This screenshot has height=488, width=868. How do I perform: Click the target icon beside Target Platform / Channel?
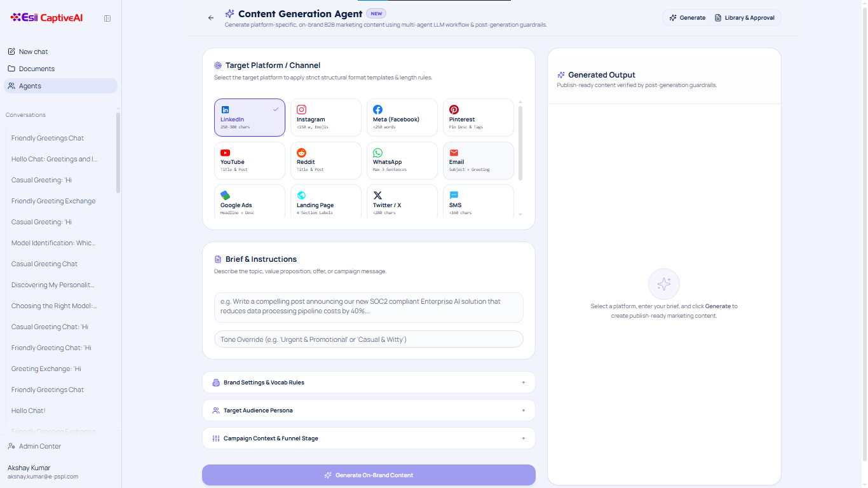pyautogui.click(x=218, y=65)
